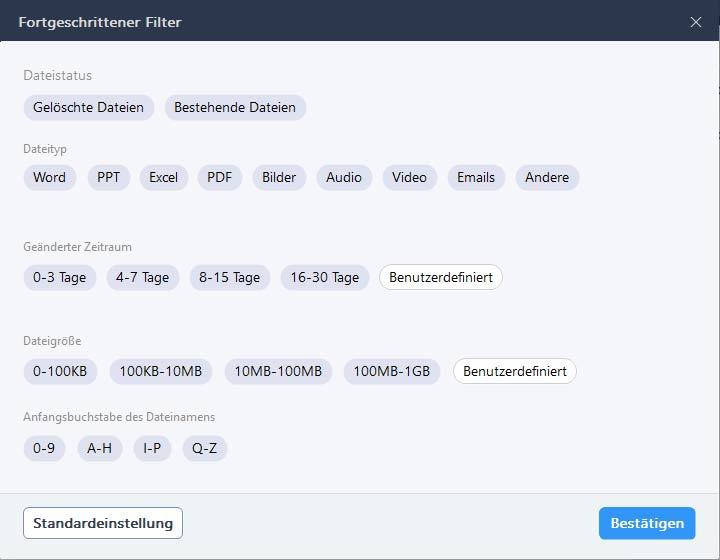This screenshot has height=560, width=720.
Task: Pick the Audio file type
Action: click(x=344, y=178)
